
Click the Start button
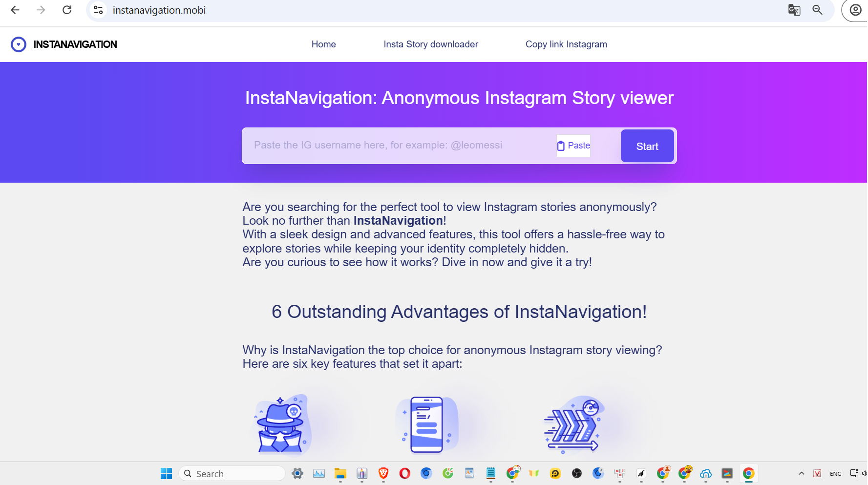(647, 146)
